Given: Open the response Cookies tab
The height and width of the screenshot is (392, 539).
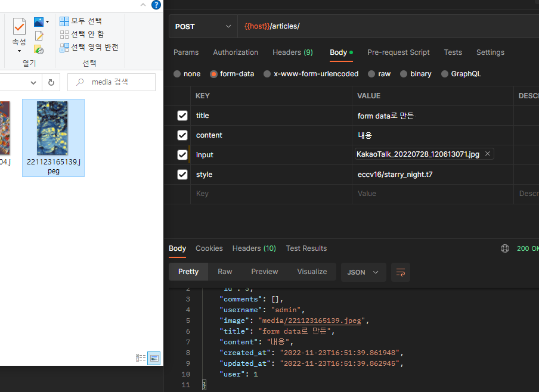Looking at the screenshot, I should click(209, 248).
